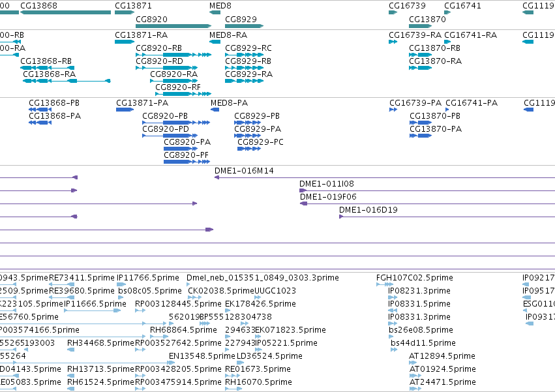Select the CG16739-RA transcript label
This screenshot has height=392, width=555.
tap(415, 35)
